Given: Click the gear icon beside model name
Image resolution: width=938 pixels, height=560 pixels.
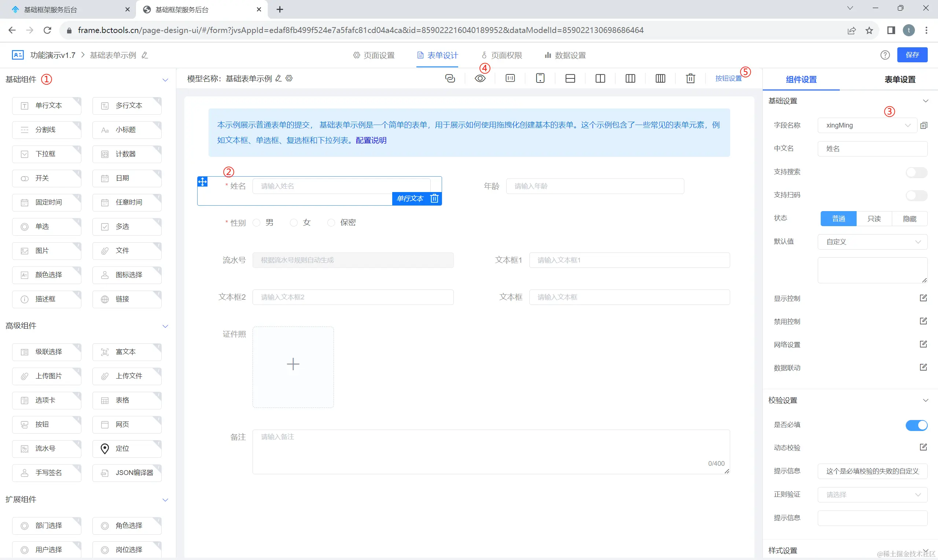Looking at the screenshot, I should (x=289, y=78).
